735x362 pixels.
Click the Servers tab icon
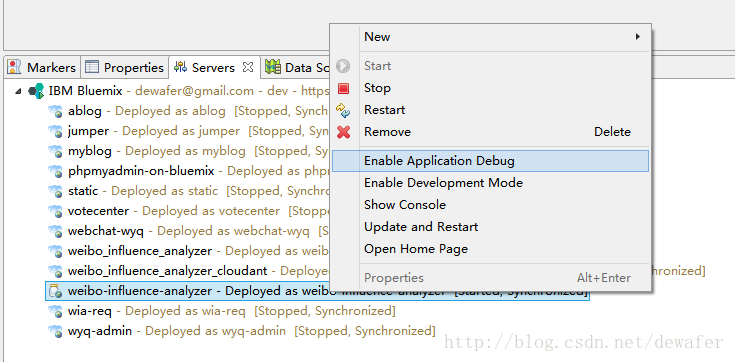pyautogui.click(x=180, y=67)
